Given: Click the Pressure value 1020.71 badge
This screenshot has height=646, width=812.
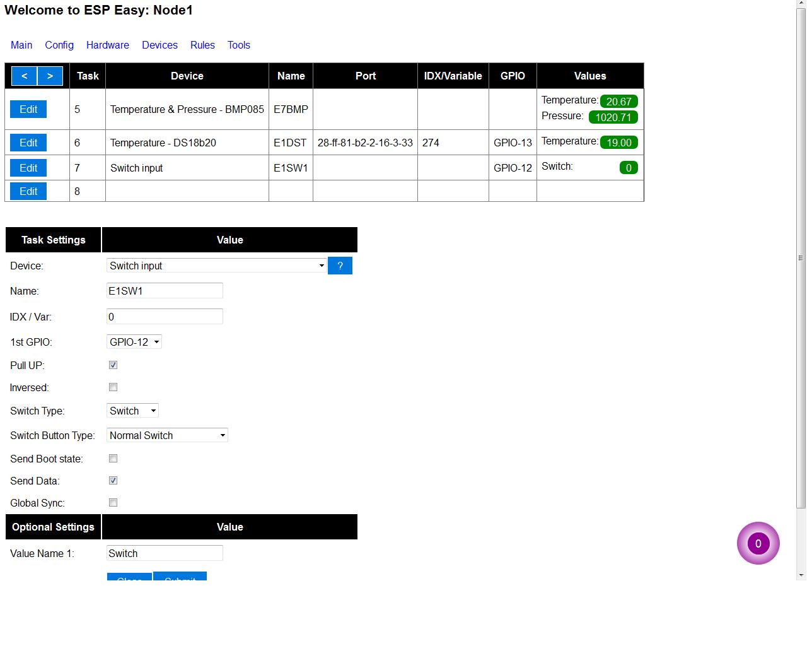Looking at the screenshot, I should pyautogui.click(x=613, y=117).
